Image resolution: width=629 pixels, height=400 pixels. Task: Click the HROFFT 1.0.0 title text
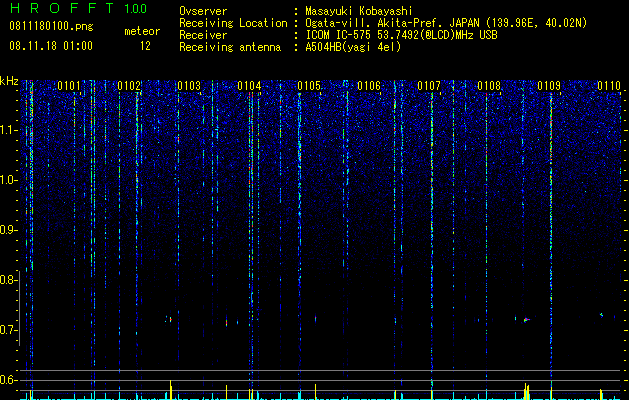78,8
